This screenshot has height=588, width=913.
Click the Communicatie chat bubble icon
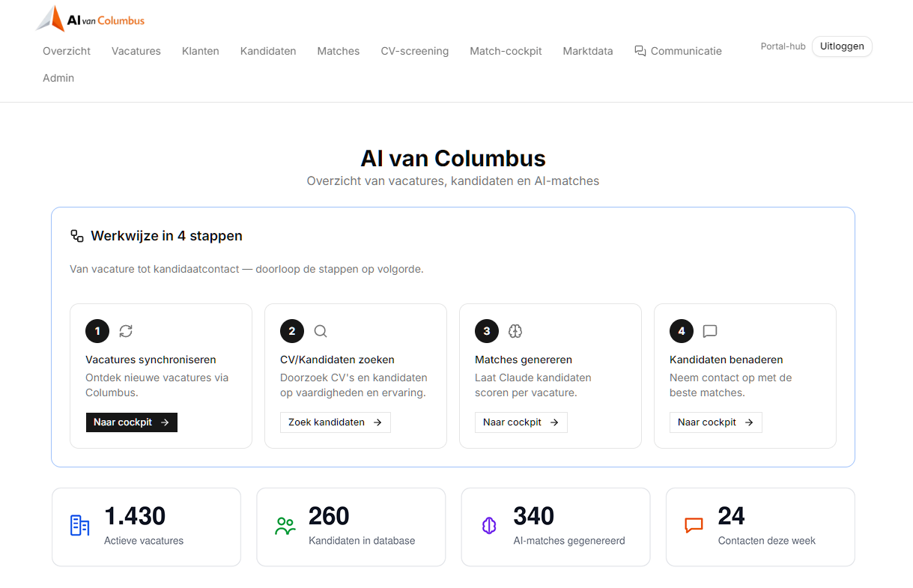tap(640, 51)
